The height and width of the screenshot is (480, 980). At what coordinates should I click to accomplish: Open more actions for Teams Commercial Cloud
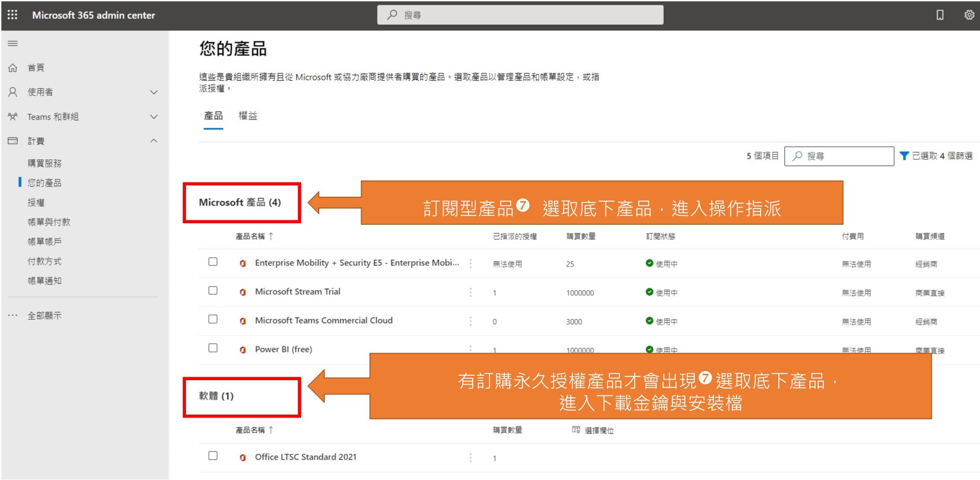[470, 321]
